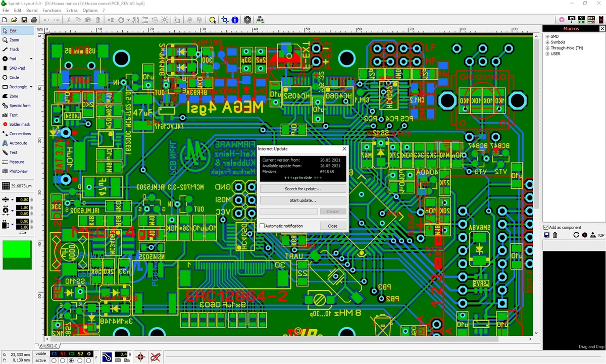The height and width of the screenshot is (364, 606).
Task: Click the blue info toolbar icon
Action: (x=235, y=20)
